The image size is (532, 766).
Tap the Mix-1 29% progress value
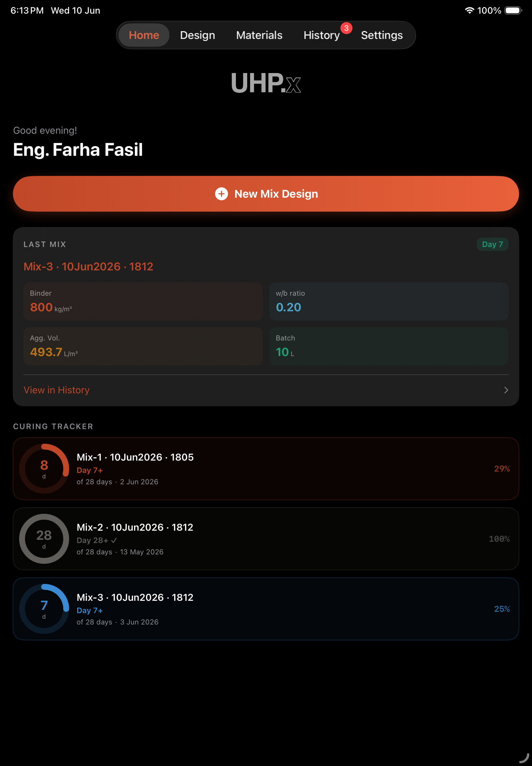click(x=502, y=469)
